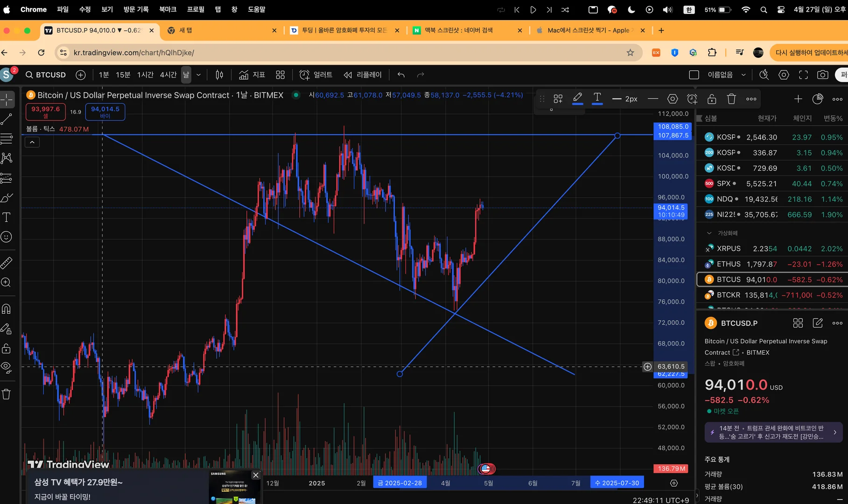This screenshot has width=848, height=504.
Task: Open the 북마크 menu in the menu bar
Action: tap(168, 9)
